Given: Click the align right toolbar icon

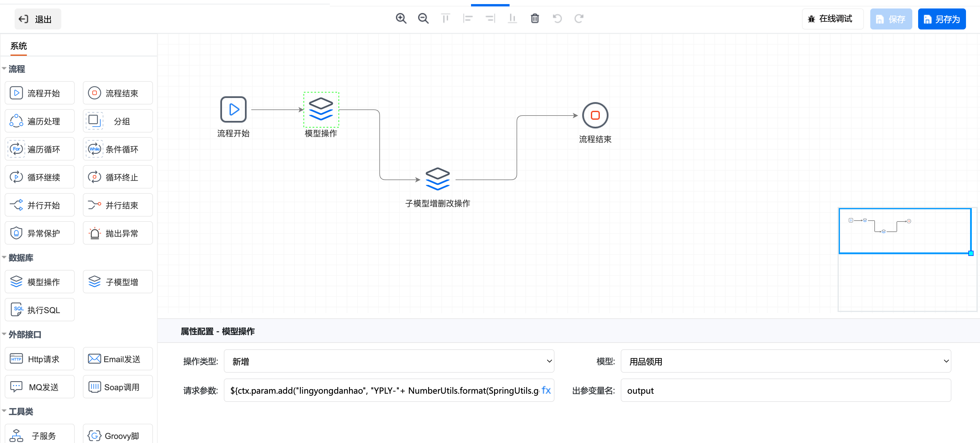Looking at the screenshot, I should point(490,18).
